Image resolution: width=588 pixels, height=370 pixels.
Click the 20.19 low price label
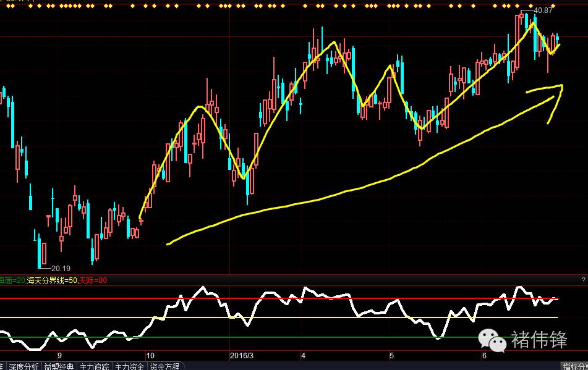click(61, 269)
